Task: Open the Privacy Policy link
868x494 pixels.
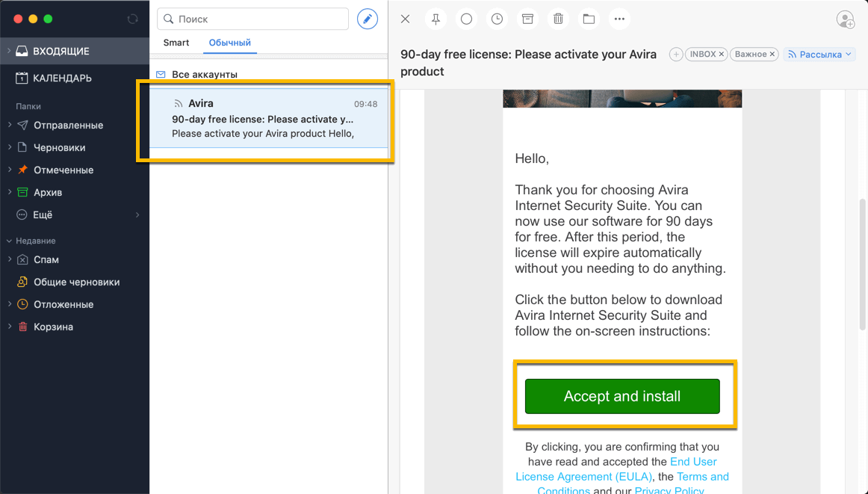Action: pyautogui.click(x=669, y=490)
